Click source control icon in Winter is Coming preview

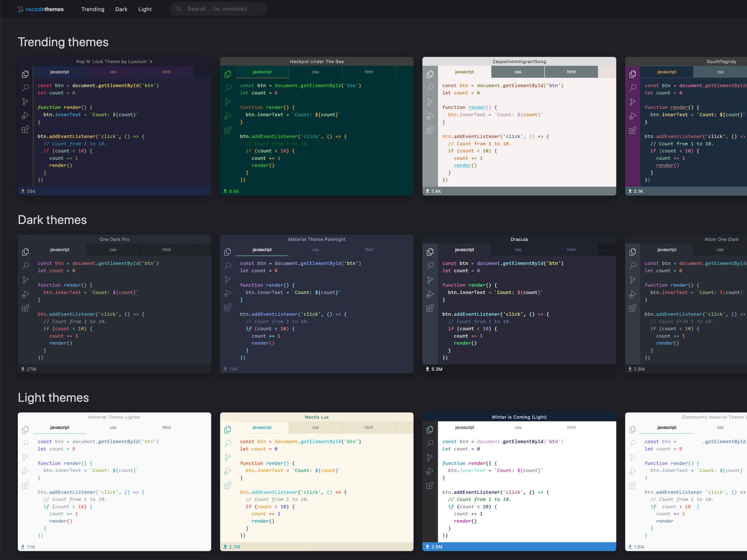(430, 457)
